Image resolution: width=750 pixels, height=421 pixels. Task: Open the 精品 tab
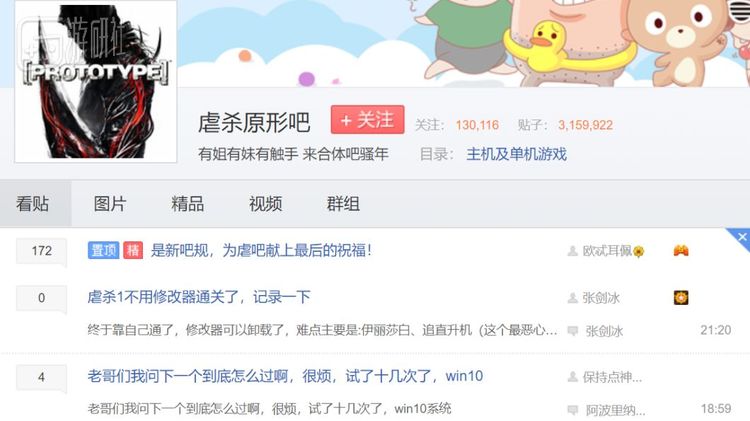pyautogui.click(x=188, y=204)
